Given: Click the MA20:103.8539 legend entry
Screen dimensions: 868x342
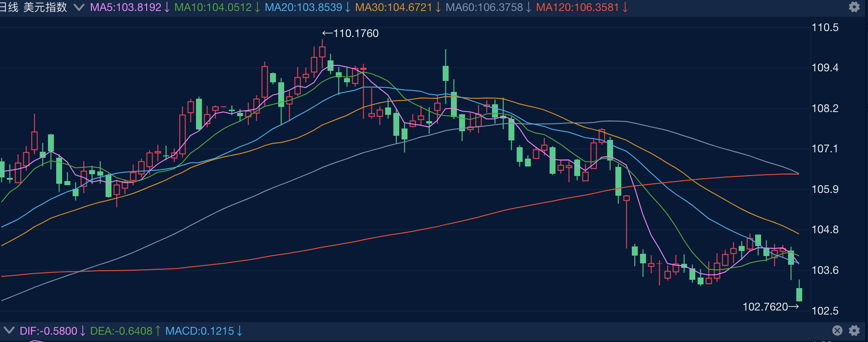Looking at the screenshot, I should pos(303,7).
